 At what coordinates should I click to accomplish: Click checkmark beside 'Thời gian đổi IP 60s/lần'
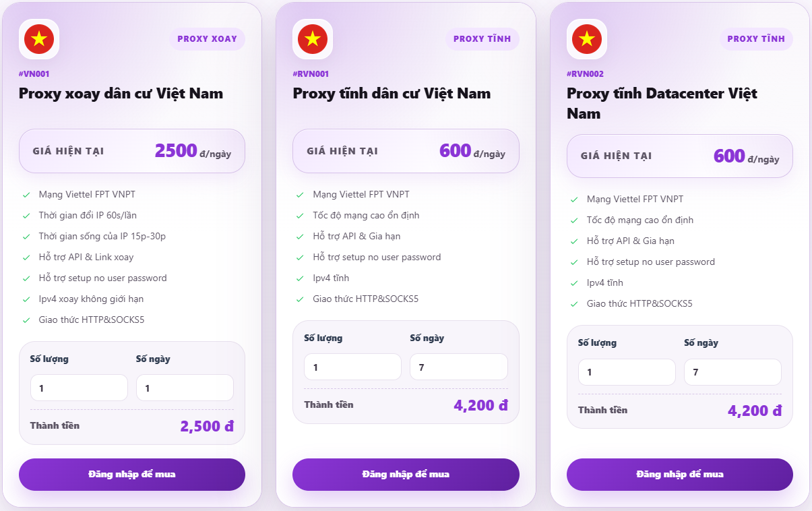pyautogui.click(x=26, y=216)
